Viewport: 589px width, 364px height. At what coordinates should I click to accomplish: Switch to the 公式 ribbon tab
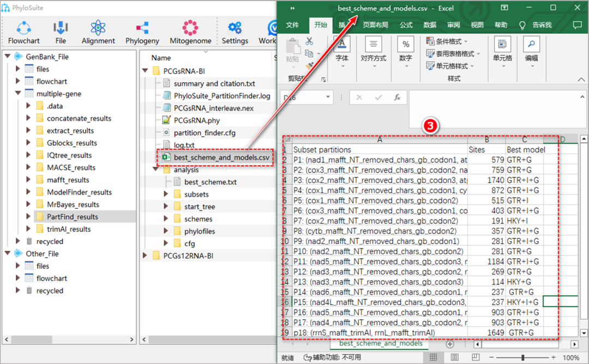[x=406, y=25]
